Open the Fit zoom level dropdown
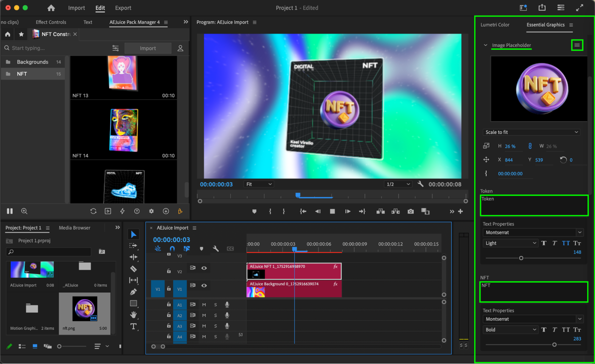The width and height of the screenshot is (595, 364). [x=258, y=184]
